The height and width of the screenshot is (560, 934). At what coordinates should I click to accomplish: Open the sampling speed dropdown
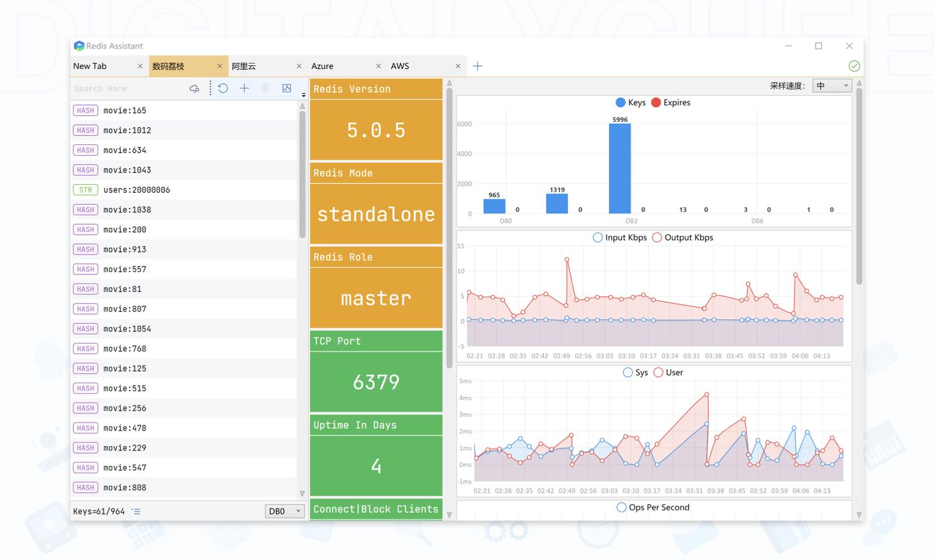pyautogui.click(x=832, y=86)
